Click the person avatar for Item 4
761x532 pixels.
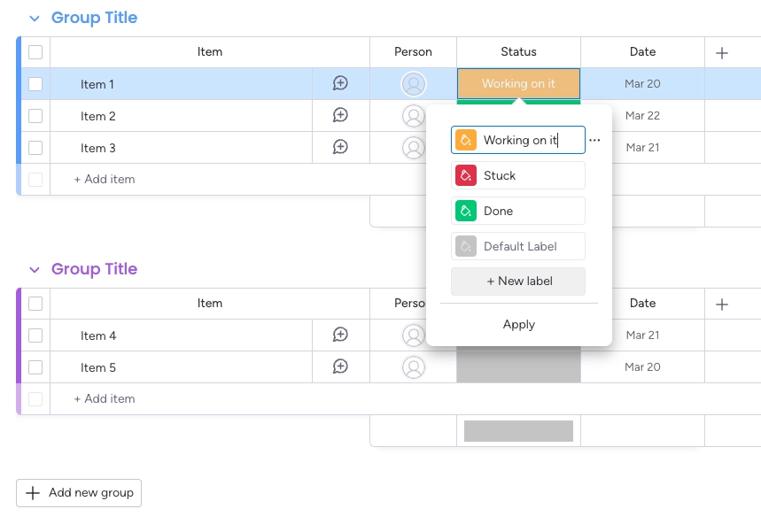point(413,335)
